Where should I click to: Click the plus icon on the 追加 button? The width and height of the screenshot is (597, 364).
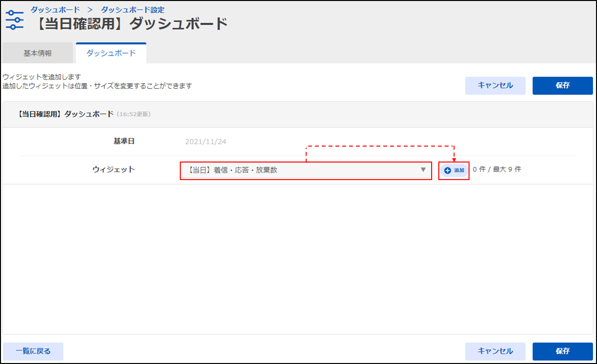click(x=447, y=170)
